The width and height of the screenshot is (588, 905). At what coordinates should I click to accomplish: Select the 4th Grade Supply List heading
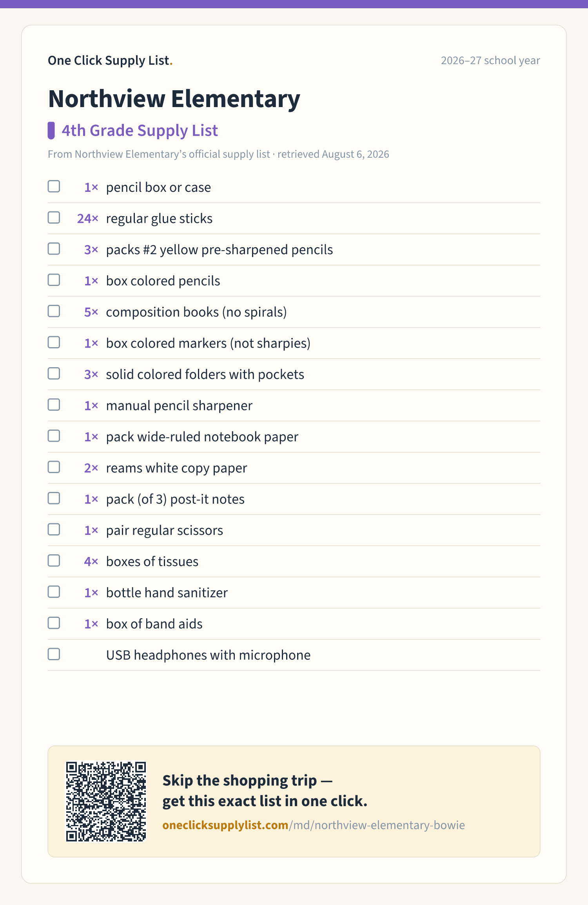(140, 131)
